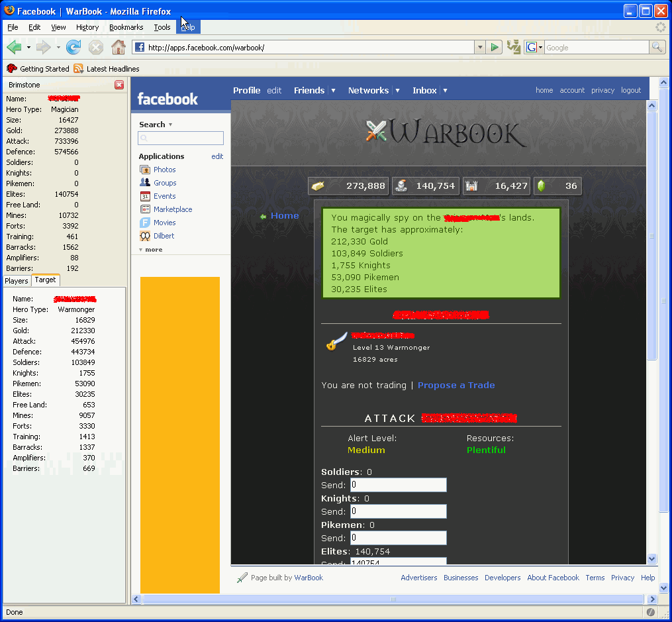Image resolution: width=672 pixels, height=622 pixels.
Task: Expand the Networks dropdown arrow
Action: (x=397, y=91)
